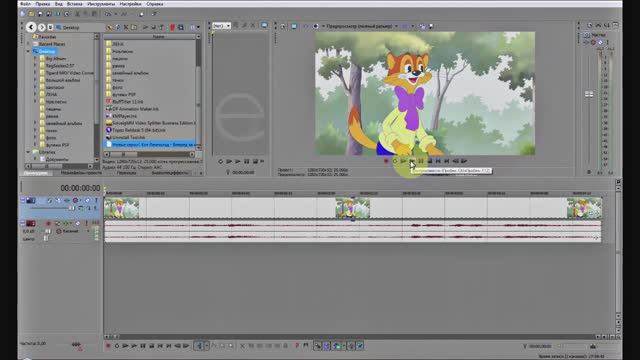The height and width of the screenshot is (360, 640).
Task: Click Go to start under the video preview
Action: click(x=438, y=161)
